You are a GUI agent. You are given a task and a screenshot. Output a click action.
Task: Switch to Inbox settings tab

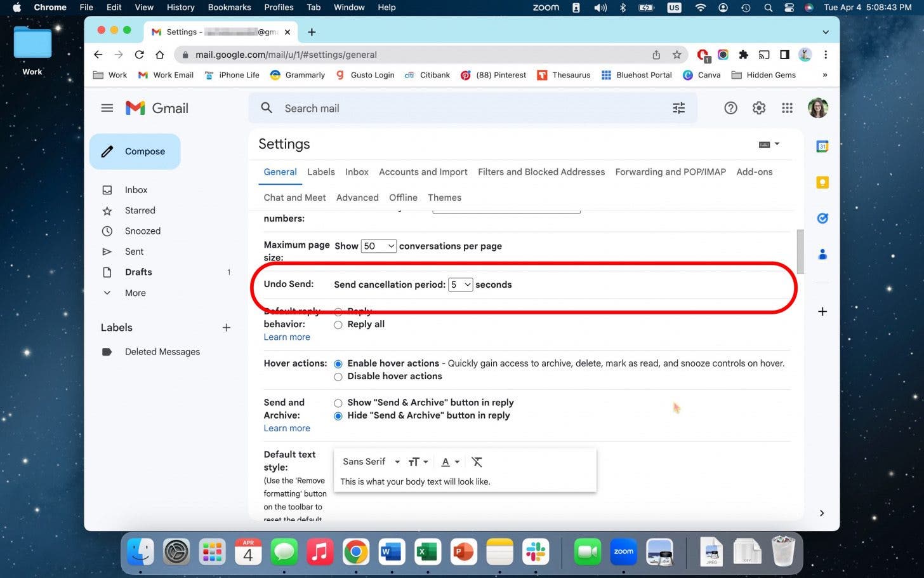click(x=357, y=172)
